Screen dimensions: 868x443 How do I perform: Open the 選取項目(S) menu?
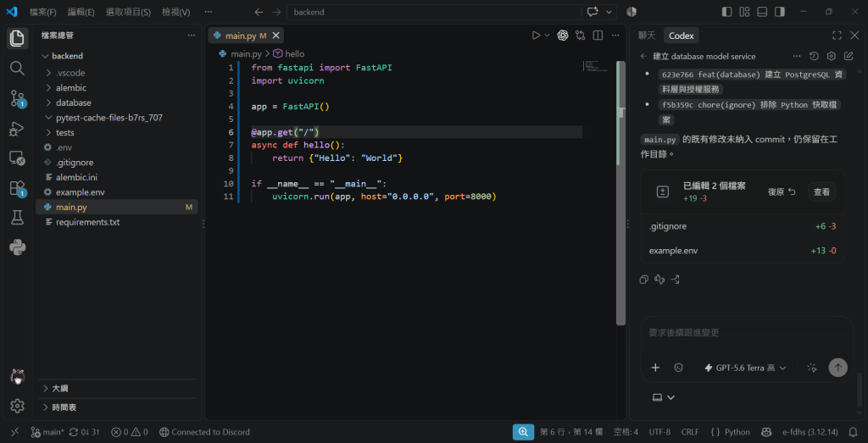click(128, 12)
